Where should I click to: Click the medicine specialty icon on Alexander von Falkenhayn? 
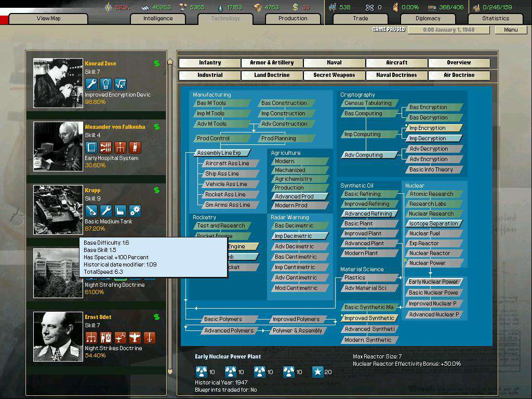[x=134, y=148]
